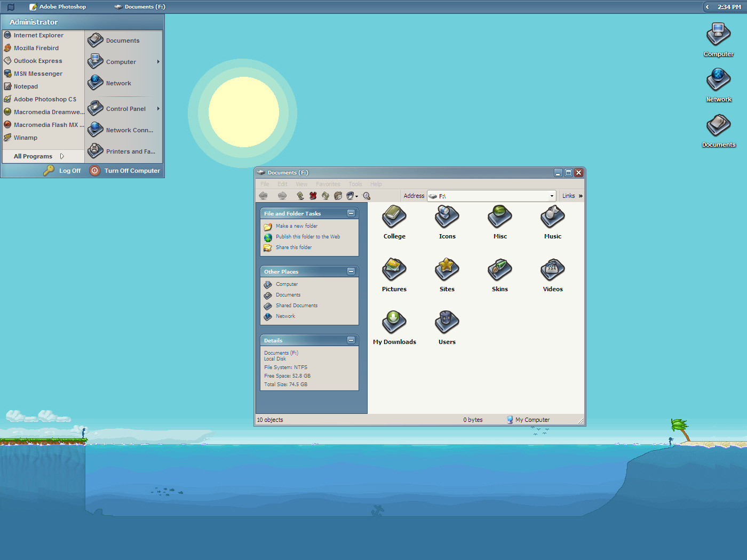Click the Forward arrow in Explorer toolbar
Image resolution: width=747 pixels, height=560 pixels.
pos(282,196)
